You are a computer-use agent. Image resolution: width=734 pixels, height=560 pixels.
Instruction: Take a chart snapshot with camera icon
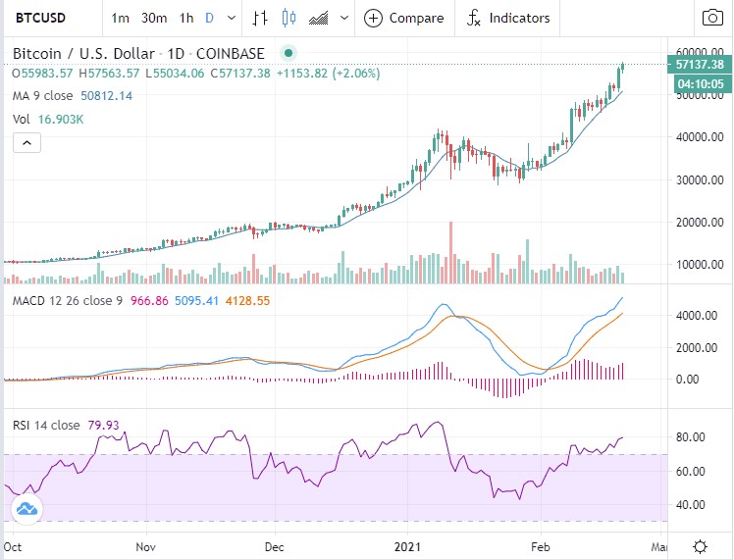(x=711, y=18)
